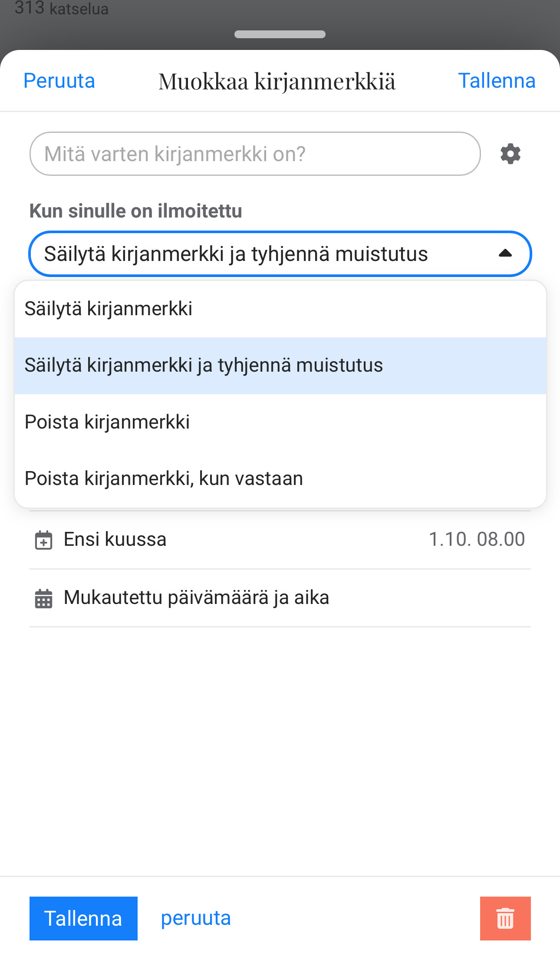Click the calendar-plus icon beside Ensi kuussa
This screenshot has width=560, height=960.
[x=43, y=540]
